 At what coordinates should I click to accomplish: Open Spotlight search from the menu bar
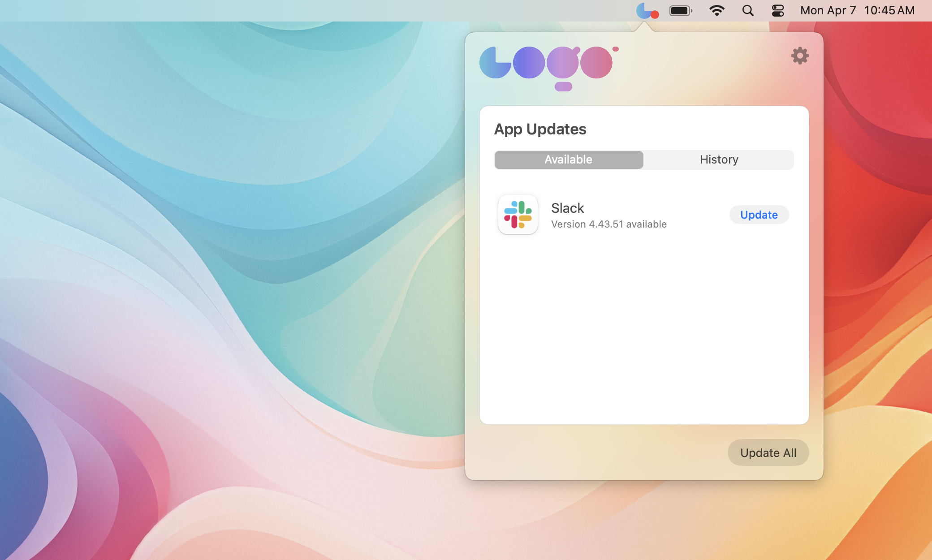tap(747, 10)
